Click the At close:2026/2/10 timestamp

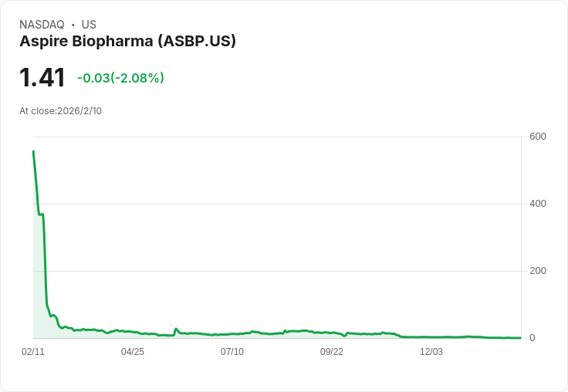pyautogui.click(x=60, y=111)
